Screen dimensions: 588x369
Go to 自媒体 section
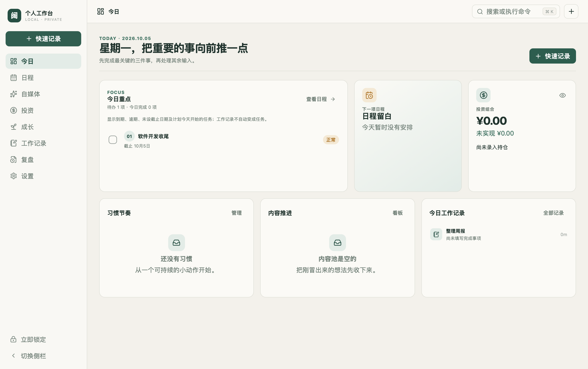point(43,94)
